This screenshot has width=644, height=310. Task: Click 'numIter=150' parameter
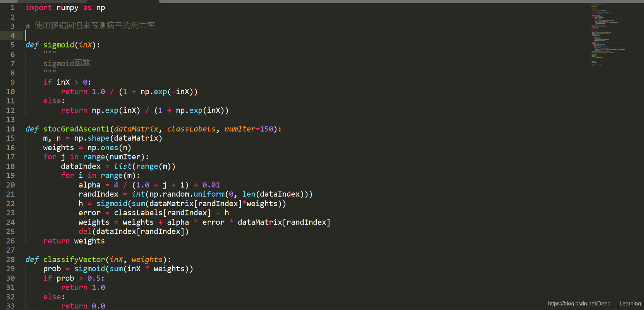[249, 129]
